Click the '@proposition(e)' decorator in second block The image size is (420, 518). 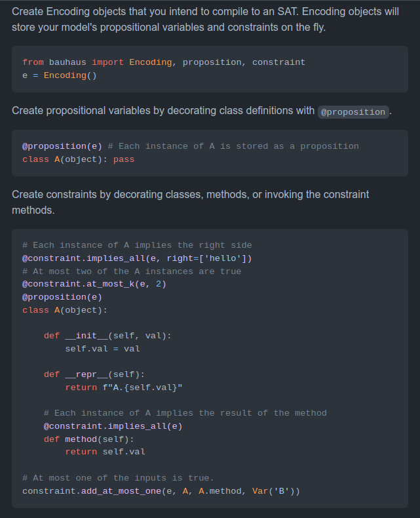pos(62,146)
